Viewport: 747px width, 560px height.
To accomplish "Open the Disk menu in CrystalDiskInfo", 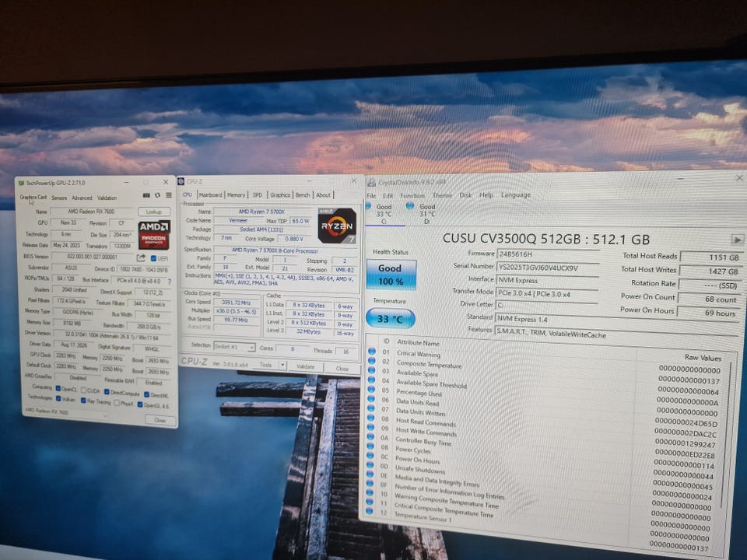I will [465, 195].
